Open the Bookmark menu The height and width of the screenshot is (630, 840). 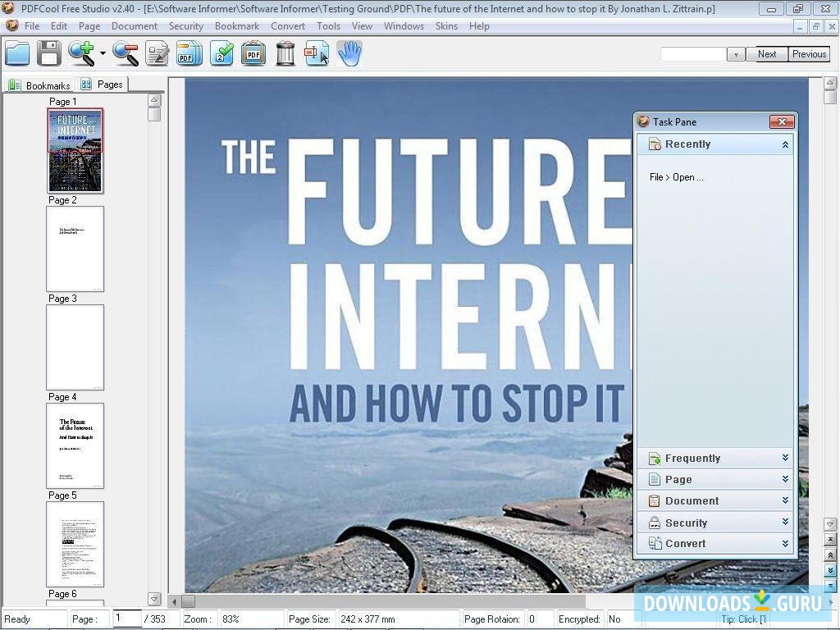coord(237,25)
